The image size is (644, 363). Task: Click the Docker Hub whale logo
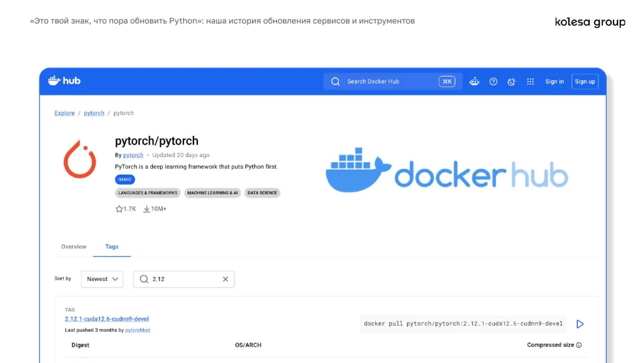[64, 81]
